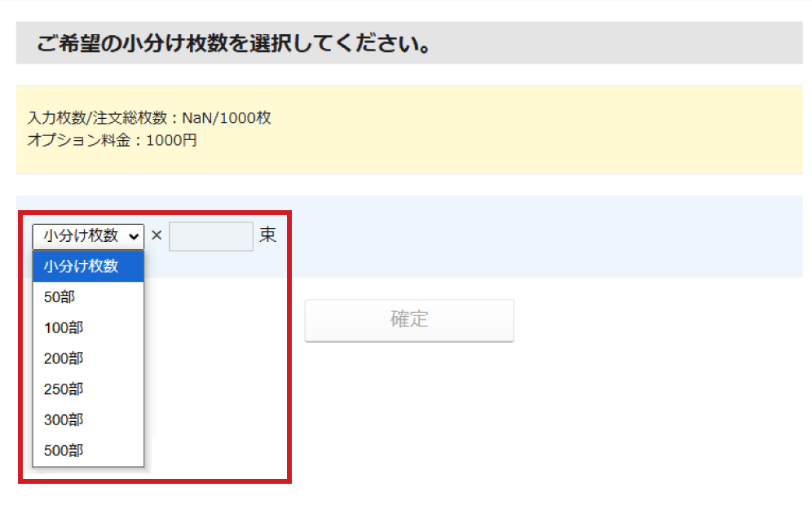Click the オプション料金 1000円 text

pos(113,140)
